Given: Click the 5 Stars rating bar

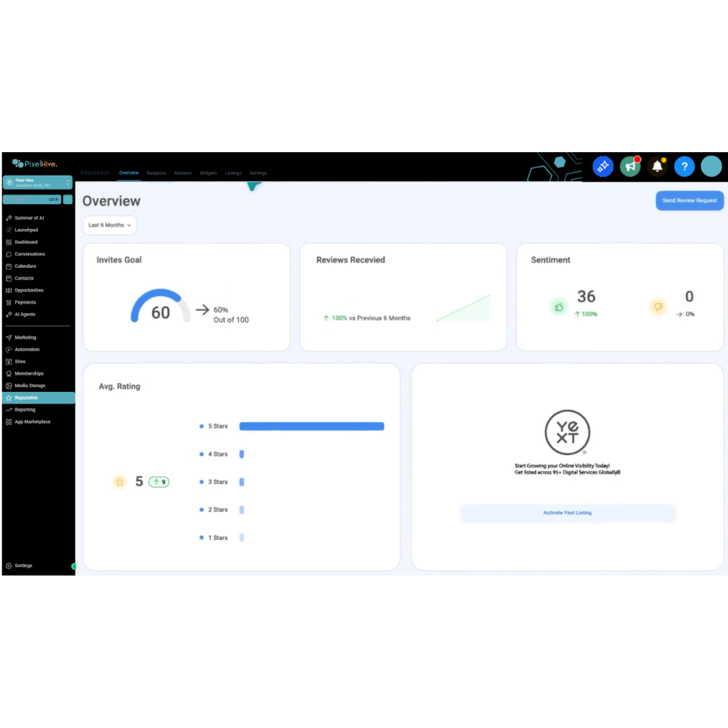Looking at the screenshot, I should pos(312,426).
